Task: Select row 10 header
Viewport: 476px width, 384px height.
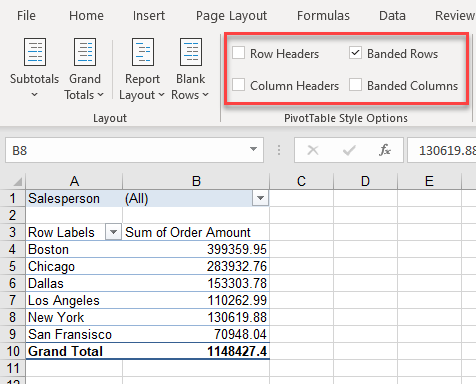Action: point(13,351)
